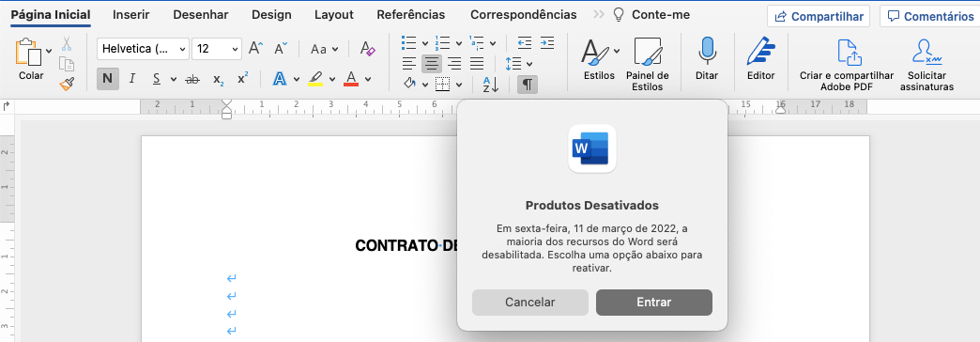Click Cancelar in the dialog
Viewport: 980px width, 342px height.
coord(530,302)
